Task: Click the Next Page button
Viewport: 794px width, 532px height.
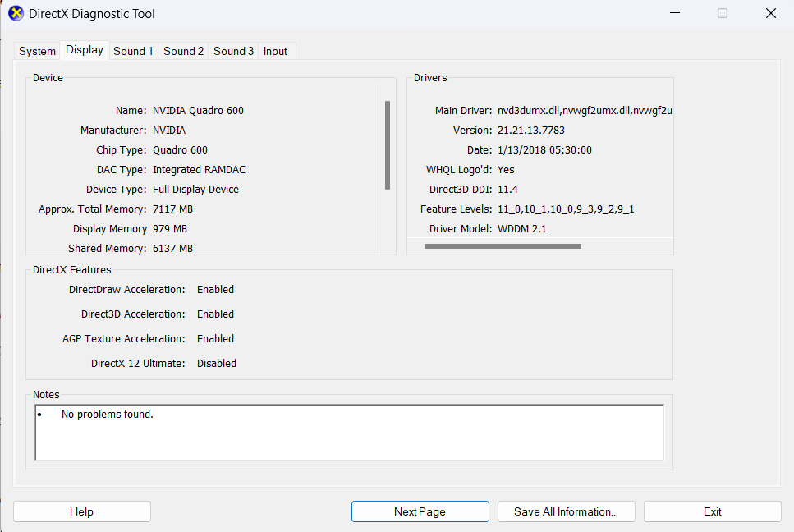Action: [x=420, y=511]
